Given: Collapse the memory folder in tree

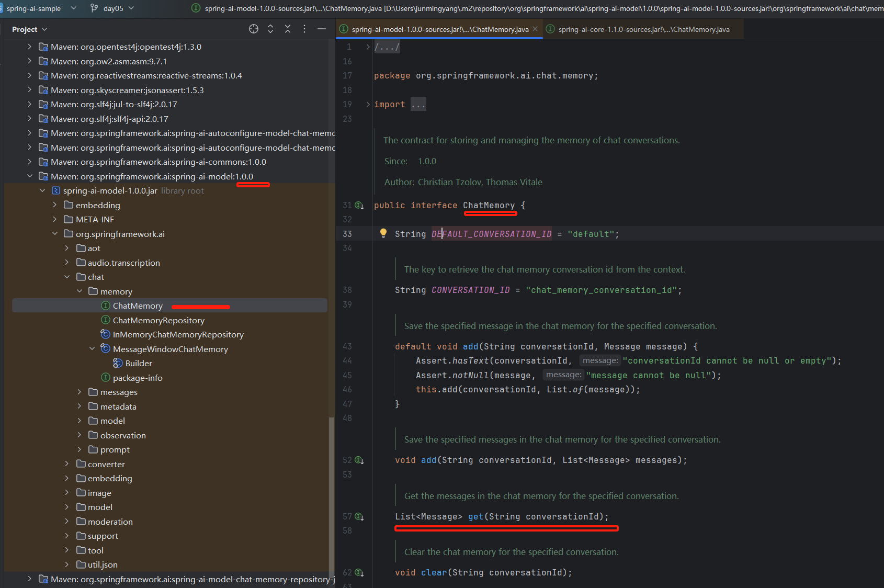Looking at the screenshot, I should (x=80, y=291).
